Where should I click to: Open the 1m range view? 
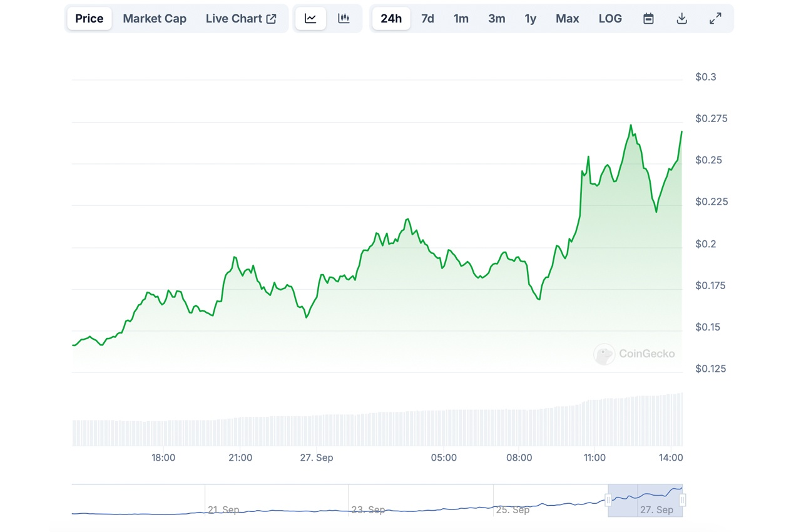(461, 18)
